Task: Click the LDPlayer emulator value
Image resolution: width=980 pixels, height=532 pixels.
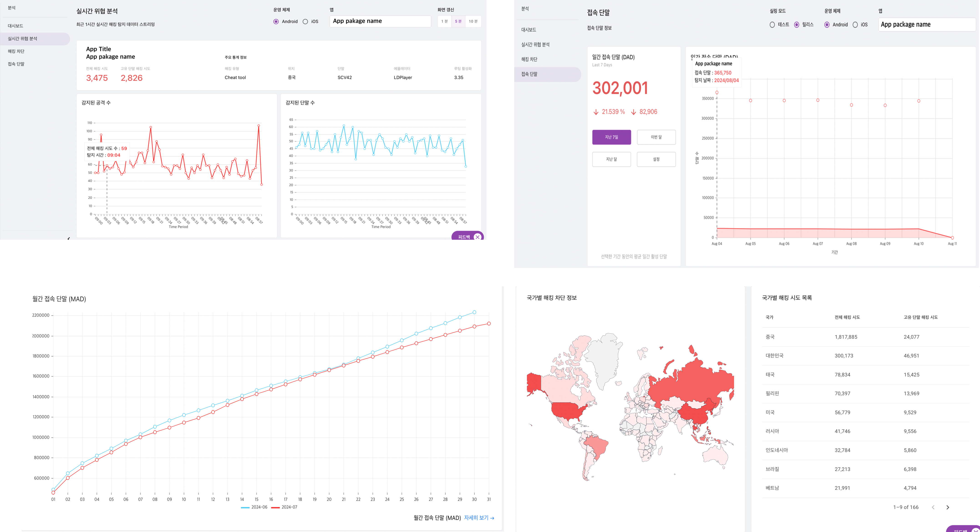Action: (403, 78)
